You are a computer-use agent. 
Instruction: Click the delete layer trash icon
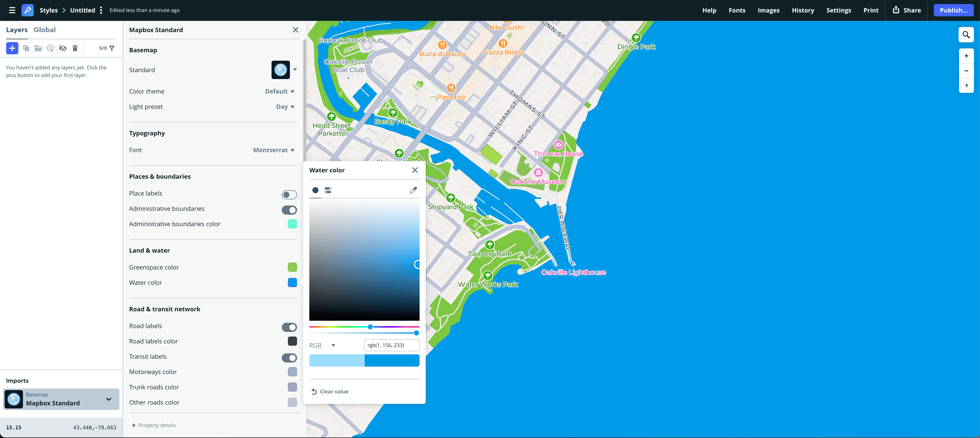pos(75,48)
